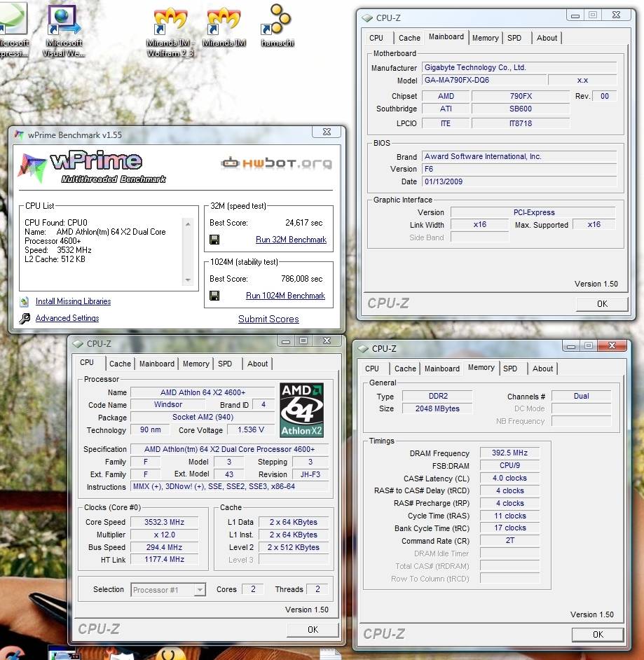This screenshot has height=660, width=644.
Task: Run the 1024M Benchmark
Action: point(285,296)
